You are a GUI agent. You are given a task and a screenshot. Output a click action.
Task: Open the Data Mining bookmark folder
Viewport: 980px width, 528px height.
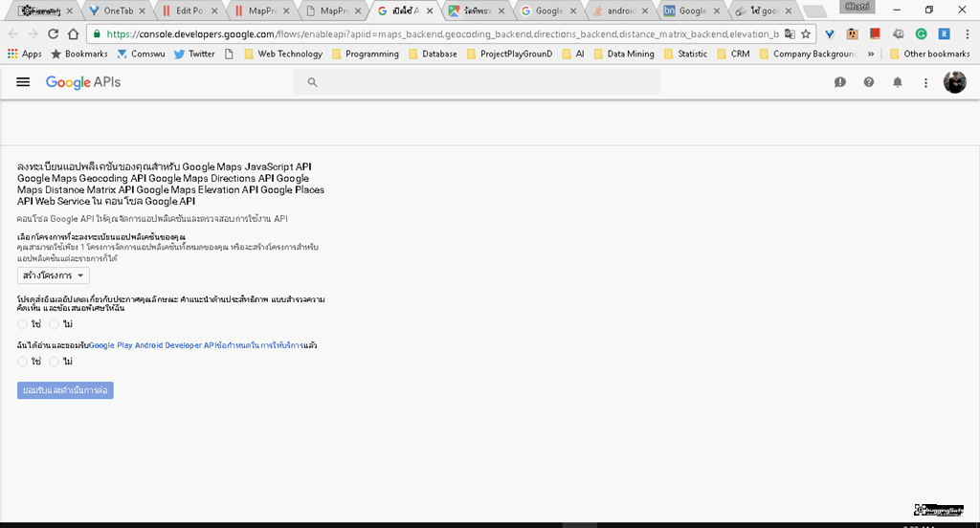[624, 54]
